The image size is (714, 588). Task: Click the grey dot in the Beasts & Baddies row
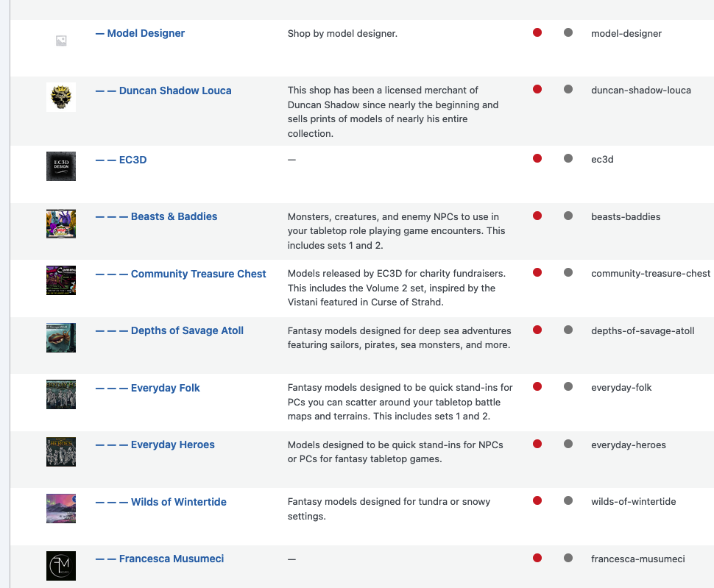point(568,216)
